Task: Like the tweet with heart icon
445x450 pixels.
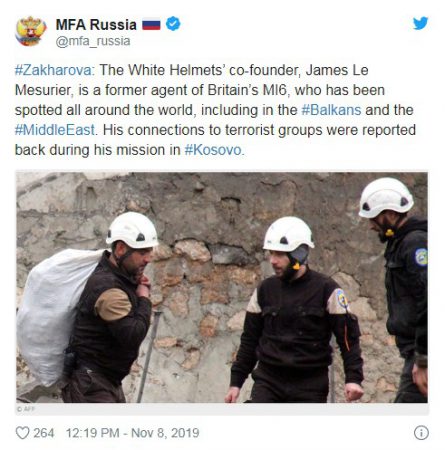Action: [x=23, y=433]
